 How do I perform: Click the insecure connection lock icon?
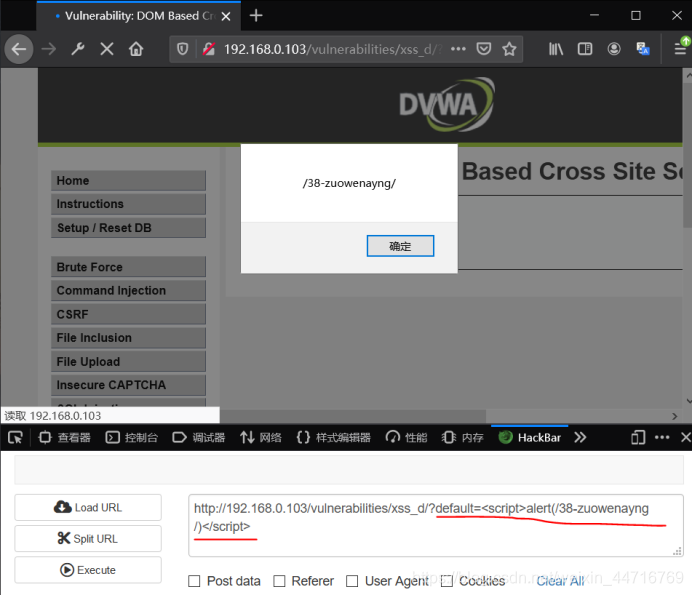(209, 49)
